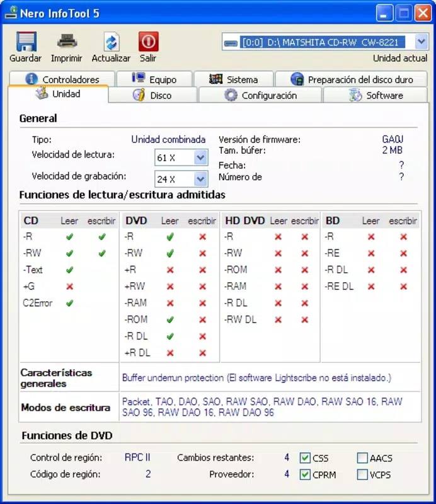Screen dimensions: 436x504
Task: Click the drive icon in Unidad actual selector
Action: 231,43
